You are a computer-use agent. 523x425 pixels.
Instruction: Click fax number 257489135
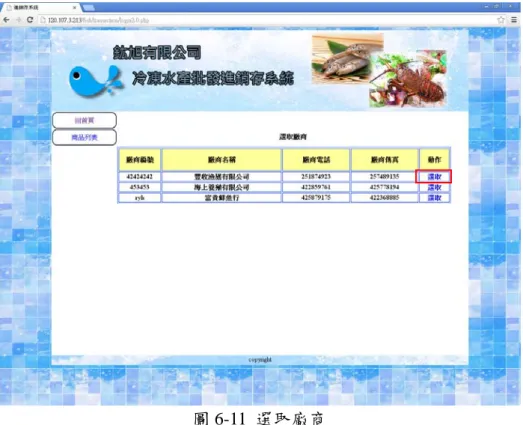385,176
